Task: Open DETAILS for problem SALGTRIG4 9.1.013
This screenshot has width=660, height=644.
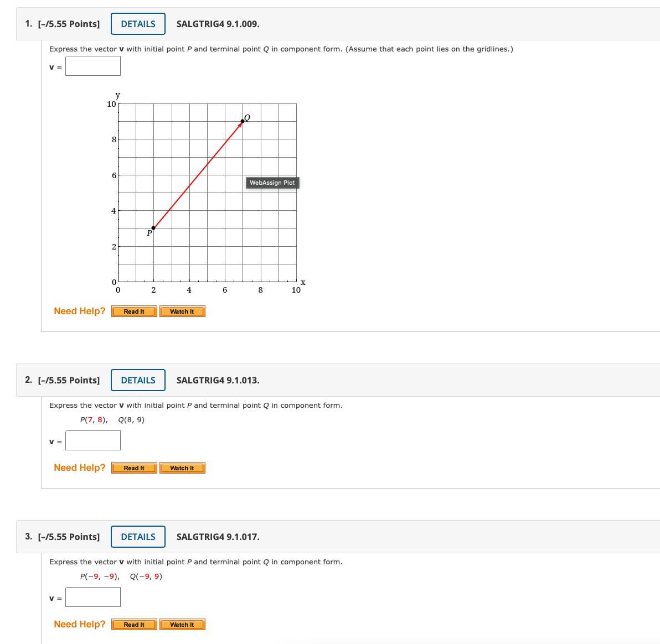Action: (137, 380)
